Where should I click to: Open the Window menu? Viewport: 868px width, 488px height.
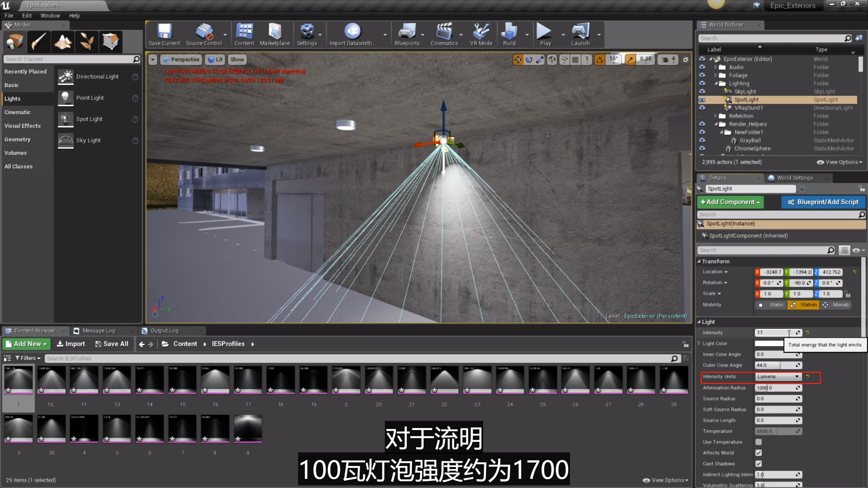coord(50,16)
